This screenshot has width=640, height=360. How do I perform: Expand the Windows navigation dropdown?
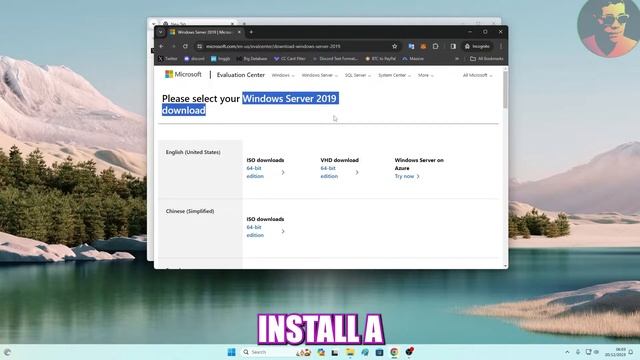click(x=282, y=76)
